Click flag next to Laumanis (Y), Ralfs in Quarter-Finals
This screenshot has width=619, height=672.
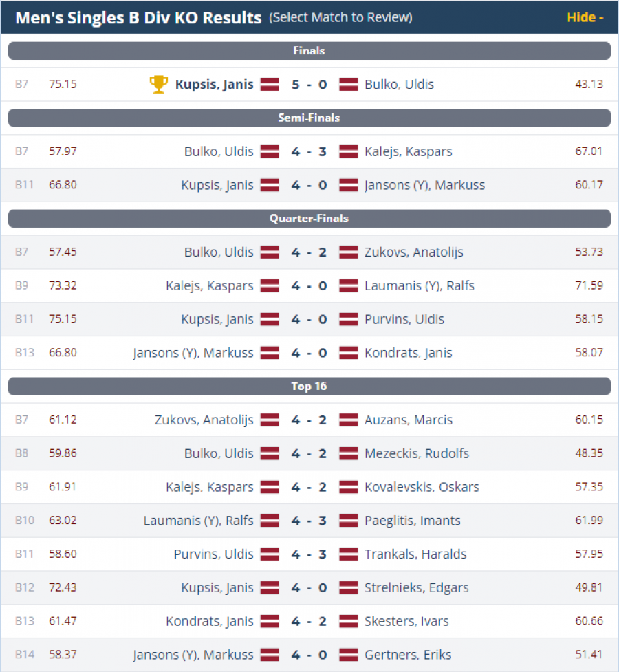pos(349,286)
